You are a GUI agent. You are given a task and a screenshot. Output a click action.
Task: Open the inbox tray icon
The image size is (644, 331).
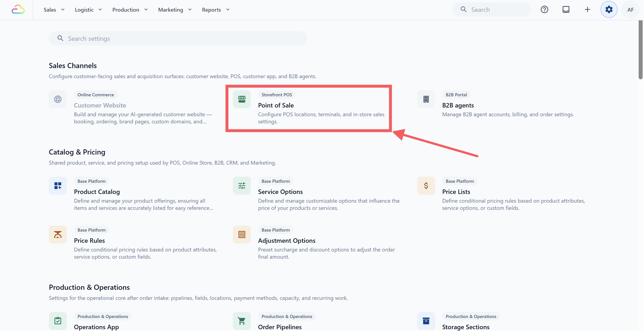click(566, 10)
